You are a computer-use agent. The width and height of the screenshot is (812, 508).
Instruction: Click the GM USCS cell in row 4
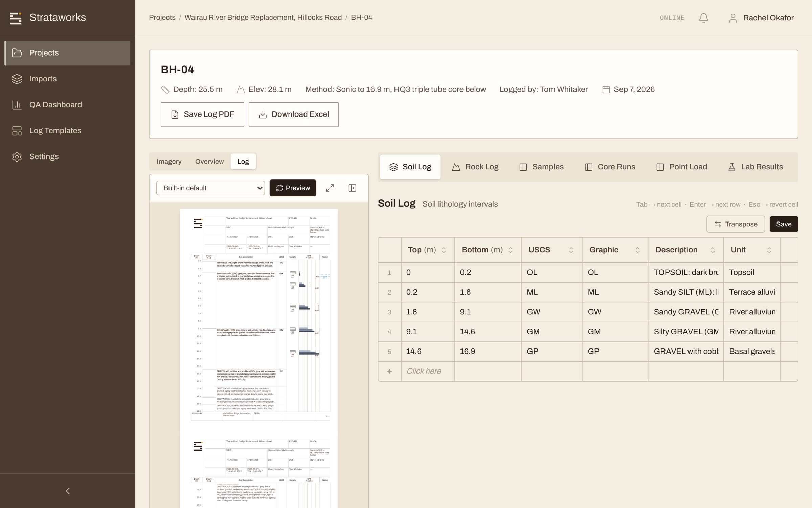pyautogui.click(x=551, y=332)
